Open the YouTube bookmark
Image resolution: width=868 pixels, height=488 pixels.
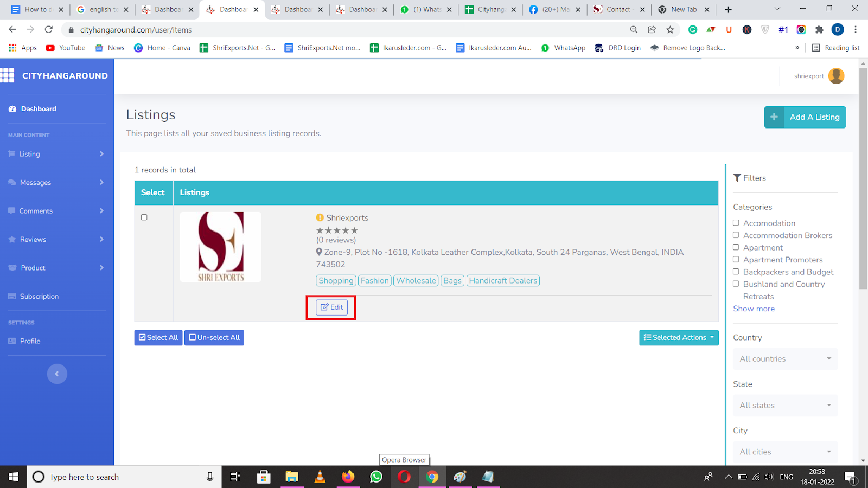66,48
